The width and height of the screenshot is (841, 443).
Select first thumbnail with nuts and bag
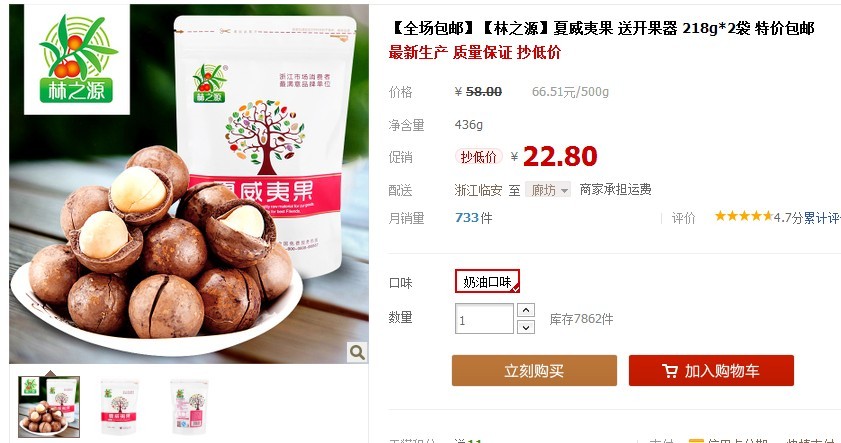[49, 407]
